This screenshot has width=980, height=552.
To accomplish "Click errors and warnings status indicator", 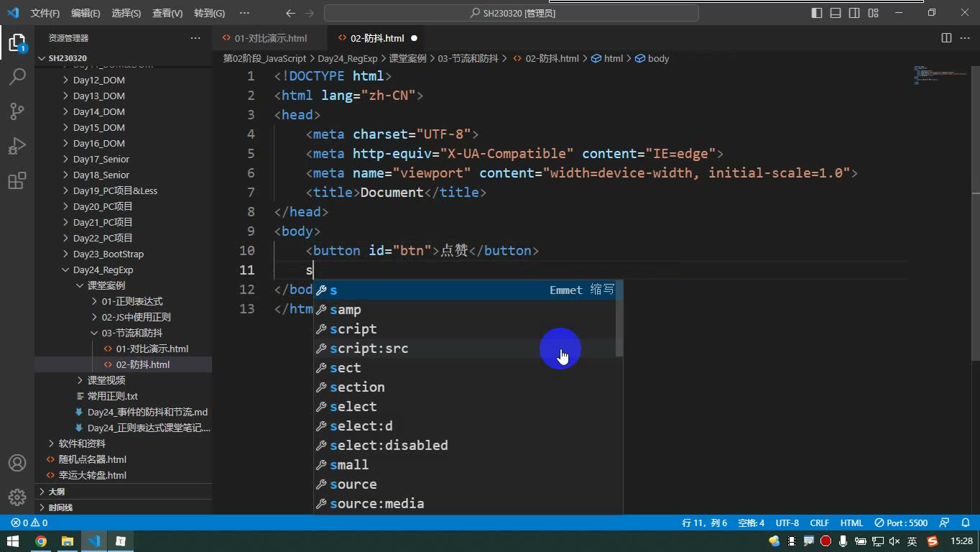I will coord(29,523).
